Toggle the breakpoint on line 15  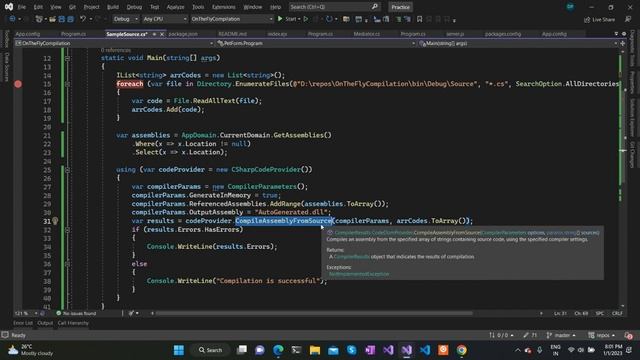coord(18,84)
